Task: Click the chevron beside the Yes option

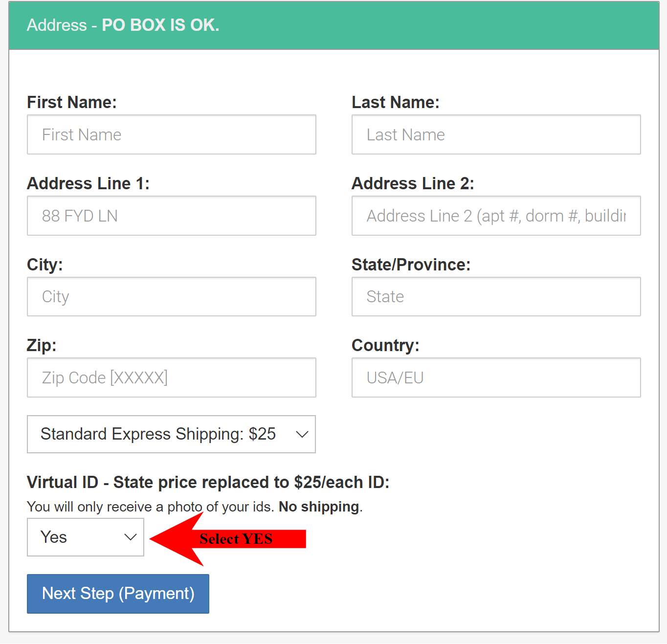Action: (x=130, y=537)
